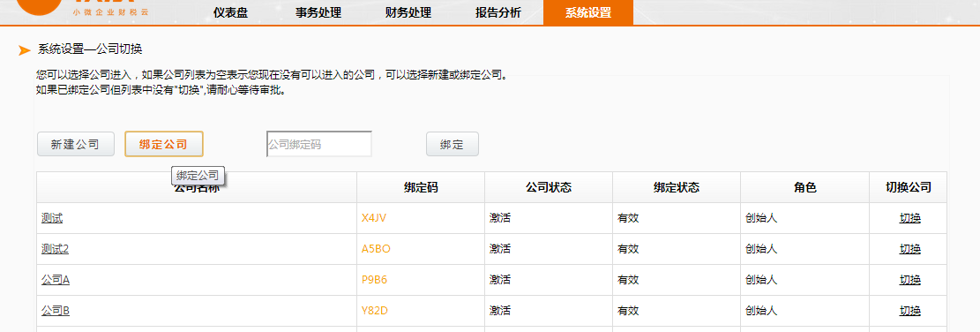Screen dimensions: 980x332
Task: Open the 报告分析 tab
Action: pyautogui.click(x=498, y=12)
